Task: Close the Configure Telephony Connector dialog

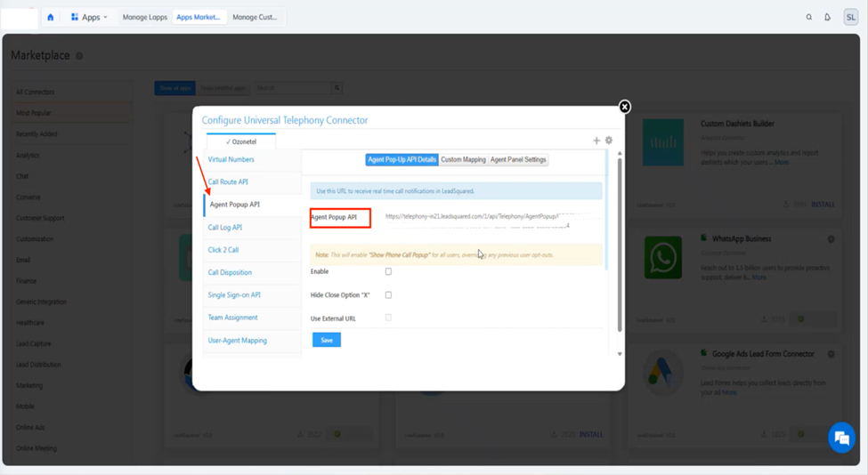Action: [x=624, y=107]
